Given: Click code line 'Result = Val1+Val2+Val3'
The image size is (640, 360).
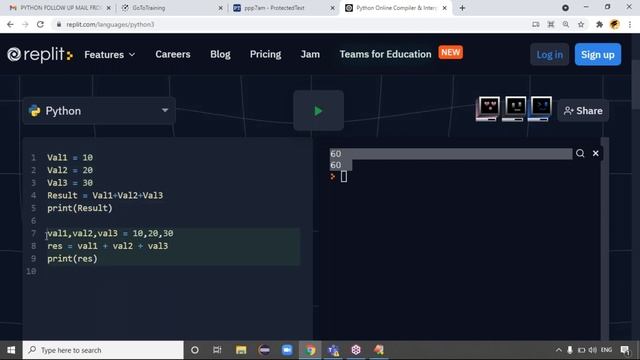Looking at the screenshot, I should [x=105, y=196].
